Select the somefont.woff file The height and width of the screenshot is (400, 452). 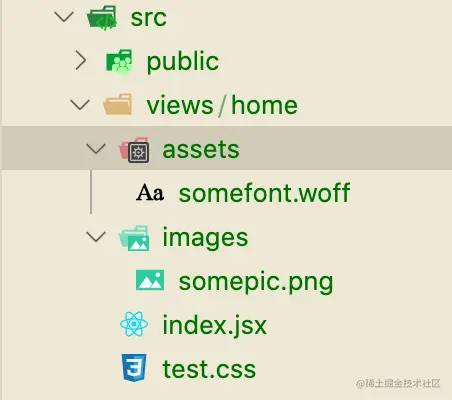[x=264, y=193]
